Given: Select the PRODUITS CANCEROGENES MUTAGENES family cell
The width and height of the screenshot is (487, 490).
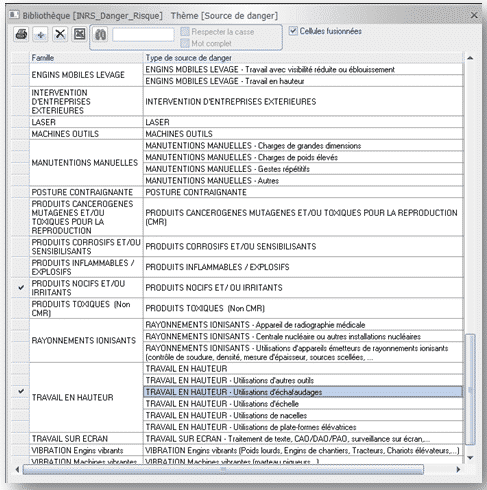Looking at the screenshot, I should tap(87, 217).
